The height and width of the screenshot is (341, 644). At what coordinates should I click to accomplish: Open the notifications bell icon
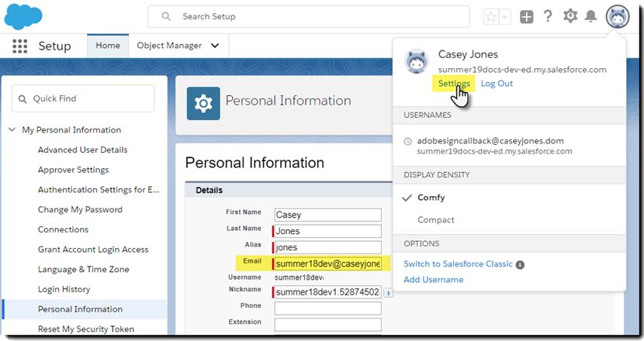click(590, 16)
